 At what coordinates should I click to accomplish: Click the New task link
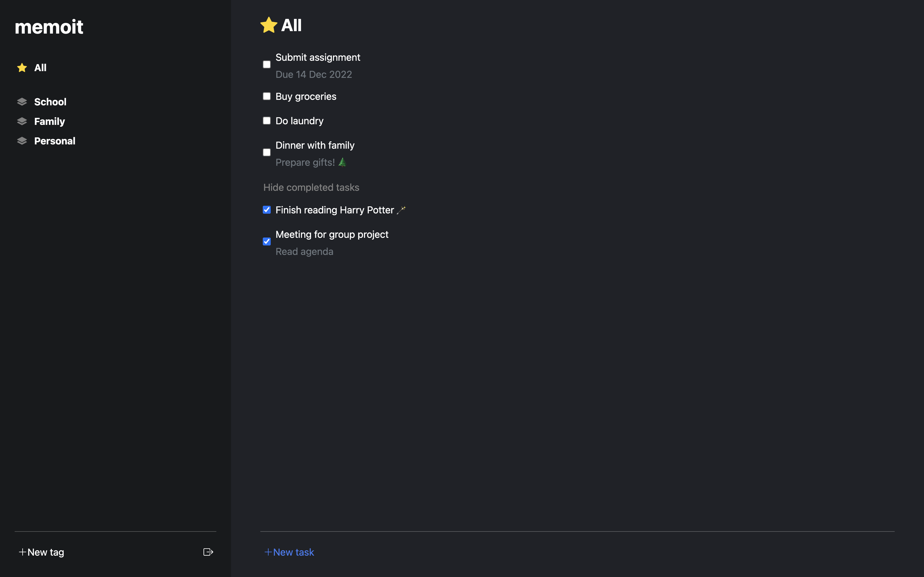pyautogui.click(x=293, y=552)
